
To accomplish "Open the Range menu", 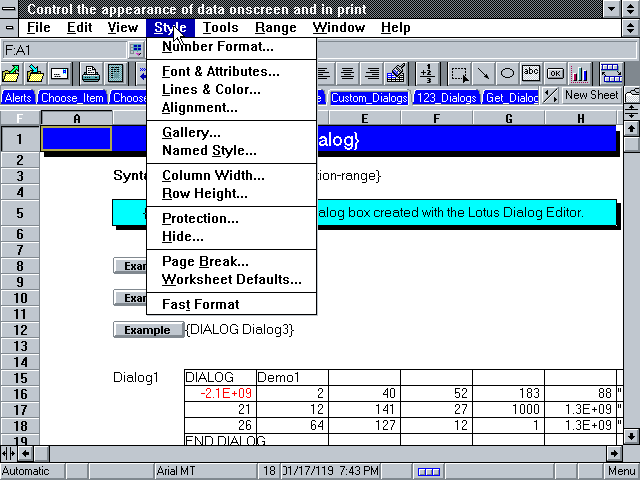I will pos(276,28).
